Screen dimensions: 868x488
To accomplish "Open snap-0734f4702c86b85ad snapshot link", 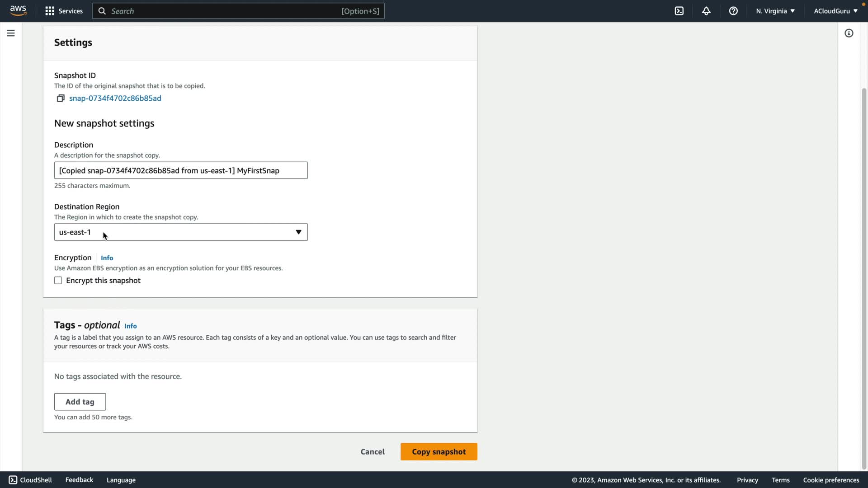I will [x=115, y=98].
